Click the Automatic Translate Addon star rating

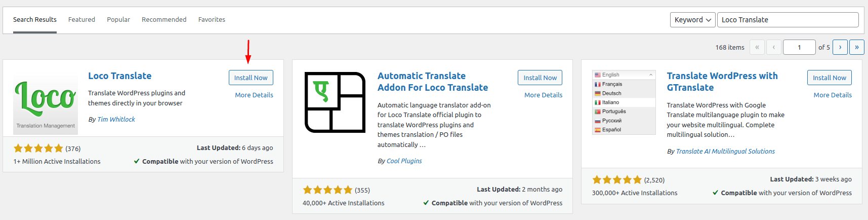point(327,190)
